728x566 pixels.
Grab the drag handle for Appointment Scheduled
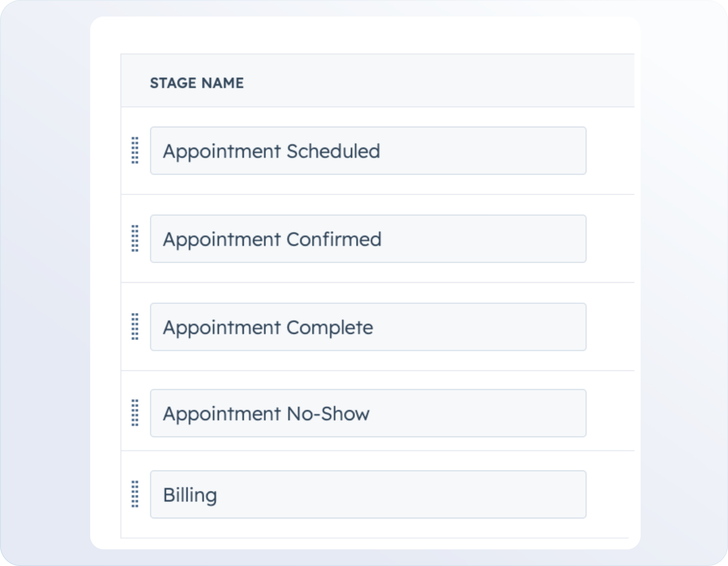(x=135, y=150)
